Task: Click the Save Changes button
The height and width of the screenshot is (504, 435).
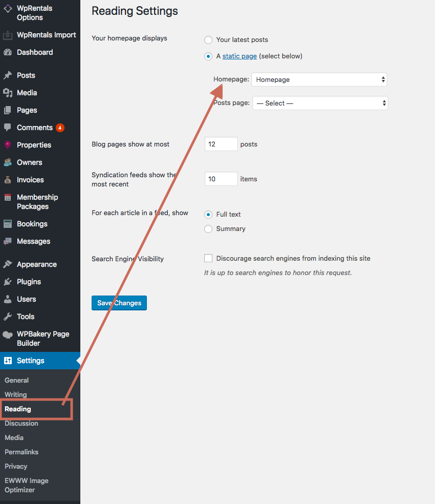Action: point(119,303)
